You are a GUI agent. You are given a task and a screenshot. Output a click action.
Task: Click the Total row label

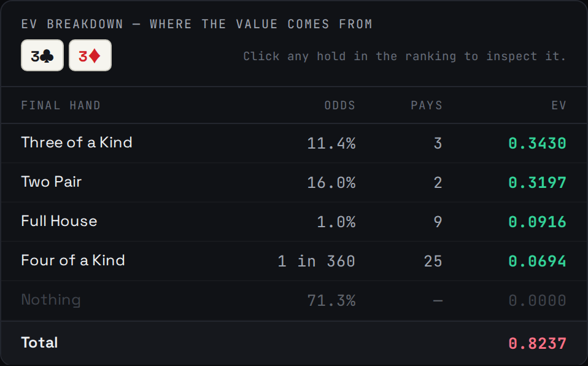click(39, 342)
